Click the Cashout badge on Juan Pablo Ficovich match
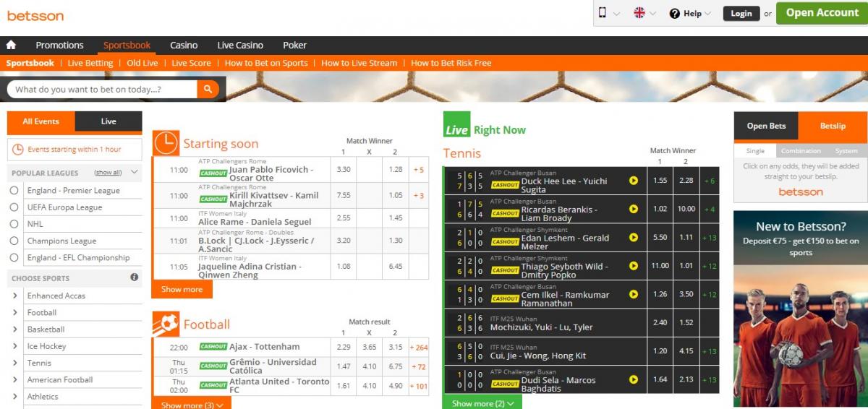 tap(213, 173)
